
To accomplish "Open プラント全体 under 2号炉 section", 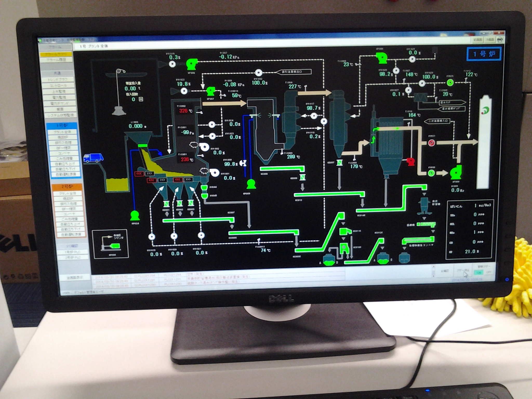I will coord(67,193).
